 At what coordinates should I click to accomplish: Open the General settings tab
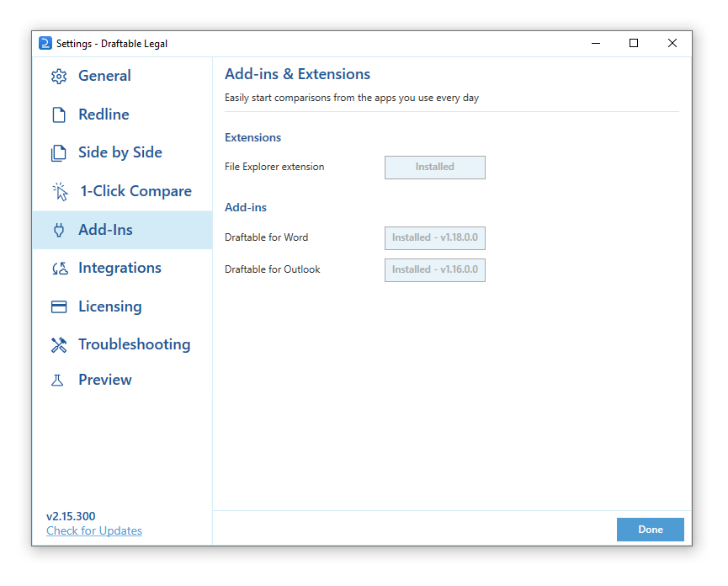click(123, 76)
